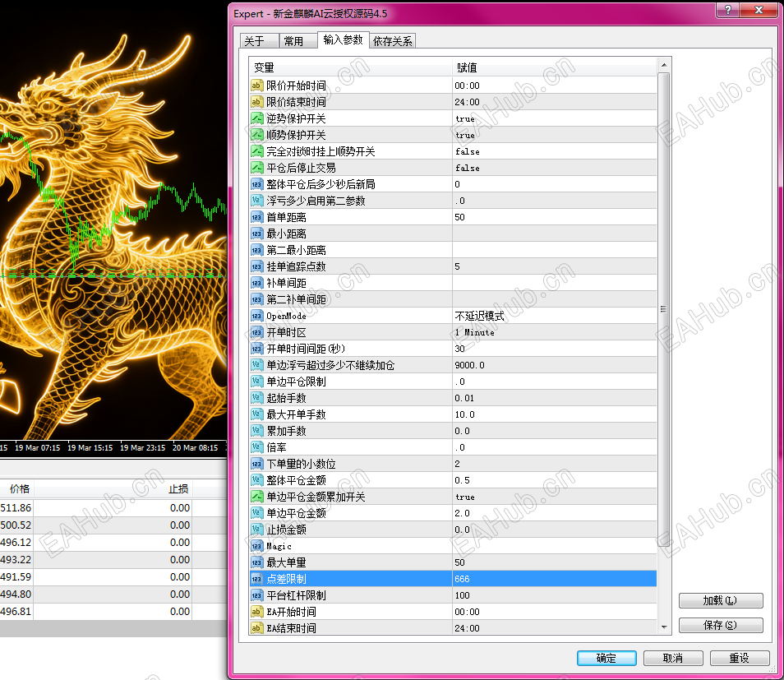
Task: Load settings with the 加载 (L) button
Action: tap(721, 600)
